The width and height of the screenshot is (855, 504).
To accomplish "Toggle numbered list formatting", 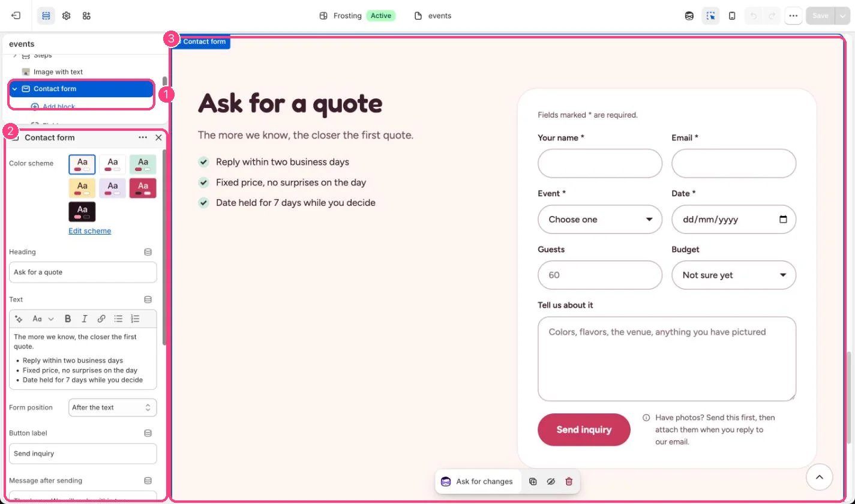I will pos(135,319).
